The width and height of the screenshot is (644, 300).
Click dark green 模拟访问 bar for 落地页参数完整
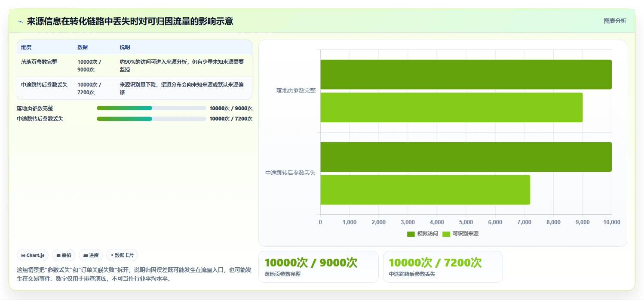click(x=466, y=74)
